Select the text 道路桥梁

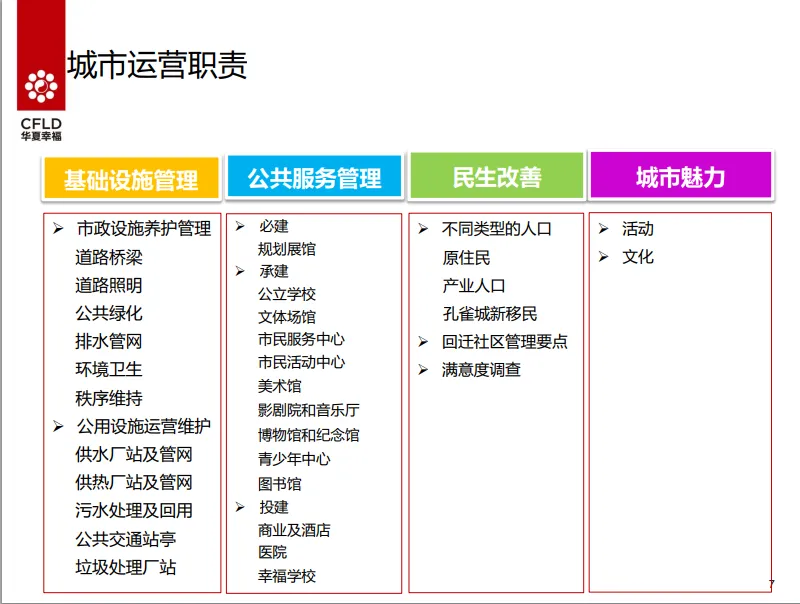point(109,257)
